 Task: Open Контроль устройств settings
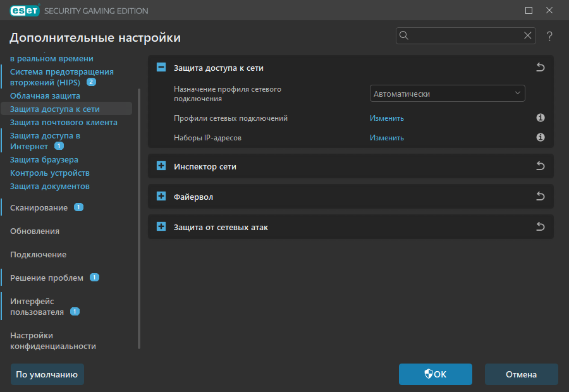[50, 173]
